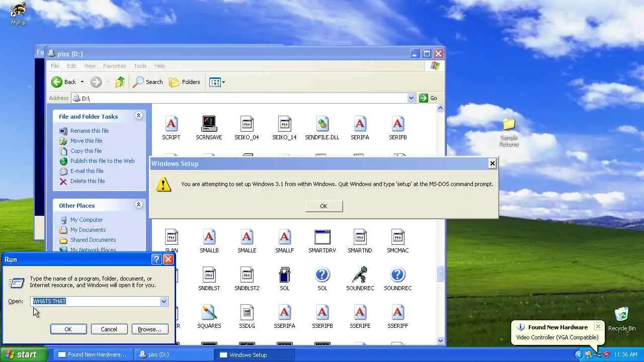
Task: Select the SNDBLST file icon
Action: [x=209, y=275]
